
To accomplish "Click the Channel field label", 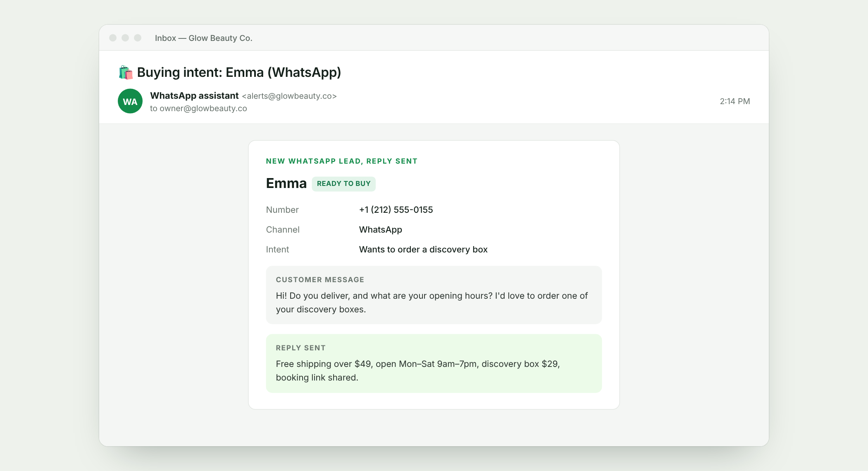I will point(283,229).
